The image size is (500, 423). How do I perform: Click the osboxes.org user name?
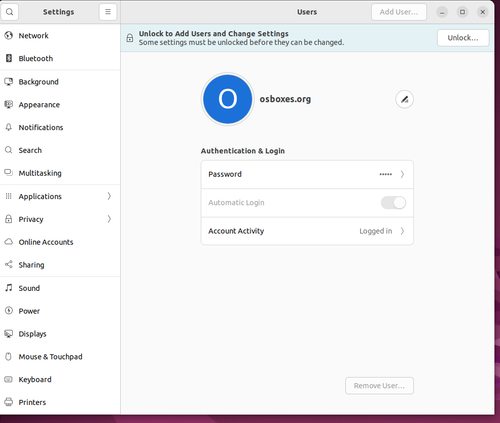pos(285,99)
